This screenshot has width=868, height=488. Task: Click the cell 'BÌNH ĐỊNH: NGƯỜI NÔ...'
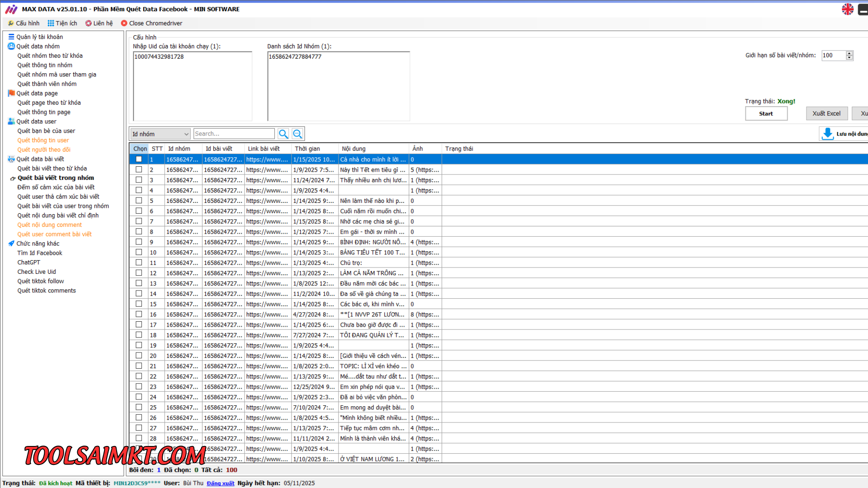pyautogui.click(x=373, y=242)
